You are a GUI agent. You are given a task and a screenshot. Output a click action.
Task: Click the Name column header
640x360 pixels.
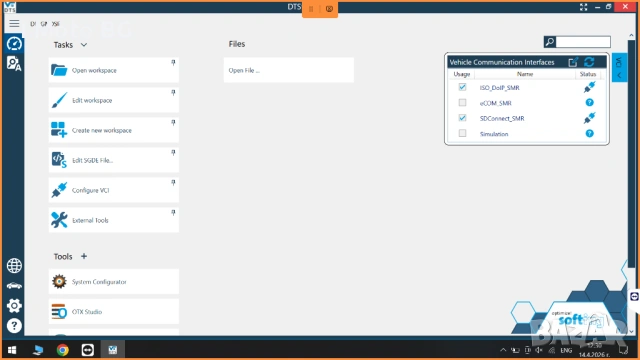(525, 74)
